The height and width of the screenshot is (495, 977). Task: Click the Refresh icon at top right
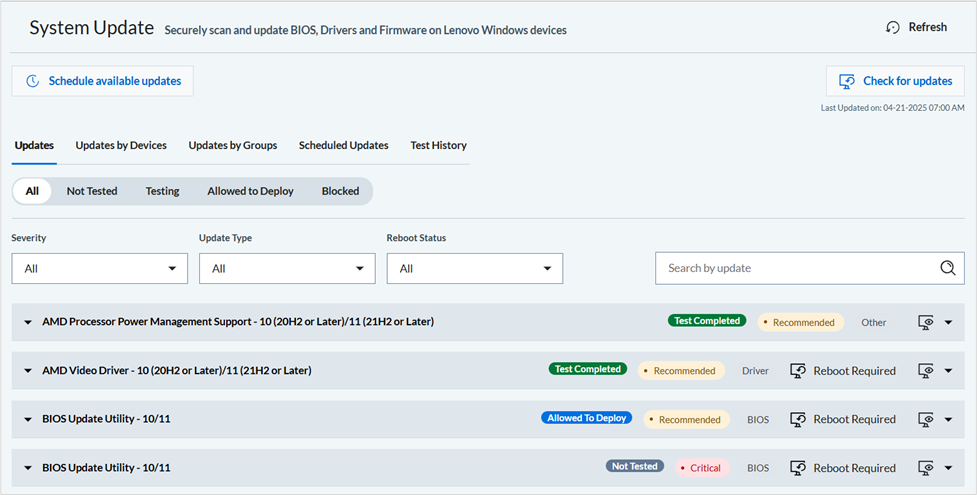point(893,27)
